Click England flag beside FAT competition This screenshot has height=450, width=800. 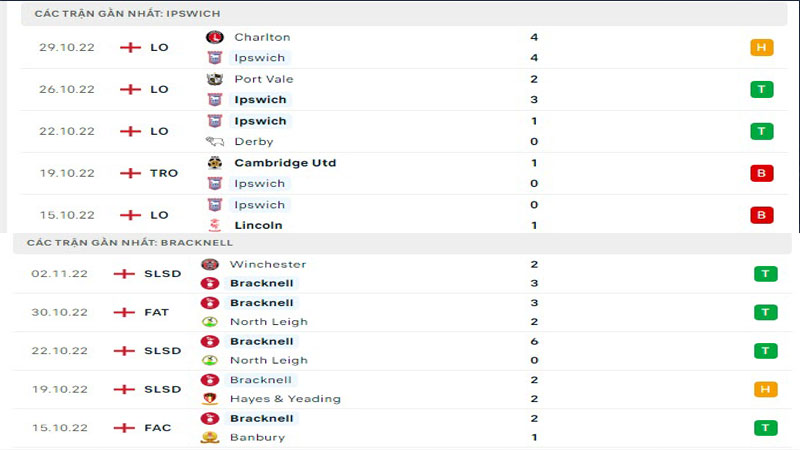(x=124, y=312)
